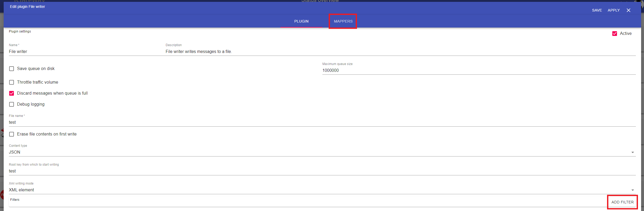Click ADD FILTER button
The image size is (644, 211).
coord(622,202)
